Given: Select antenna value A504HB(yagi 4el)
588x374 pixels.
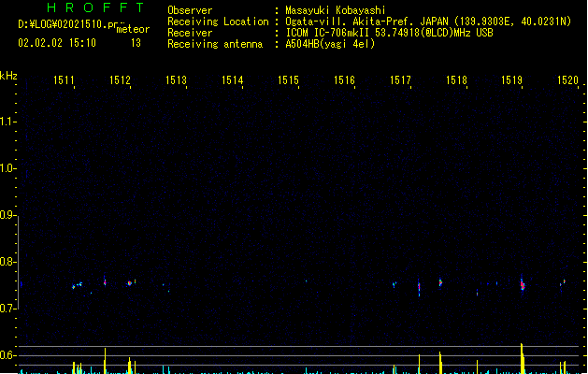Looking at the screenshot, I should 330,44.
